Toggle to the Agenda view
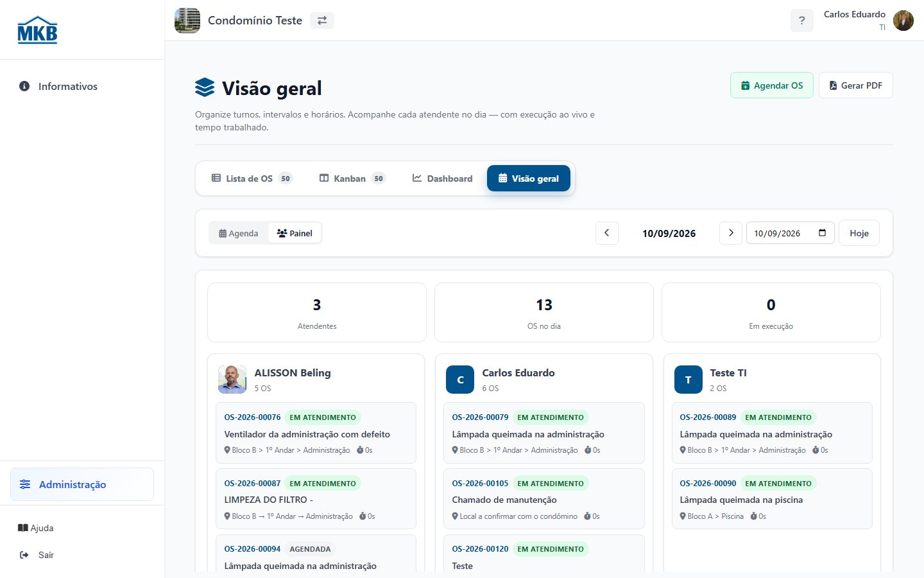Image resolution: width=924 pixels, height=578 pixels. pos(239,233)
